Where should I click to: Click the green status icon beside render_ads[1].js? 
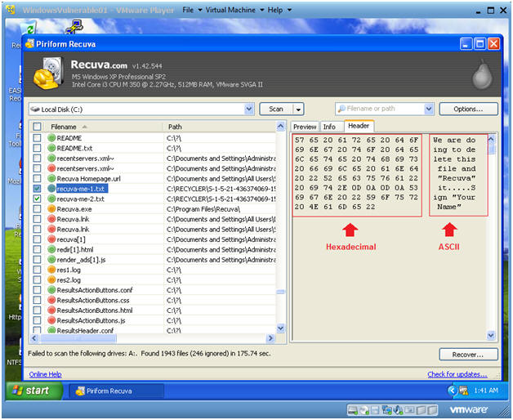tap(51, 260)
